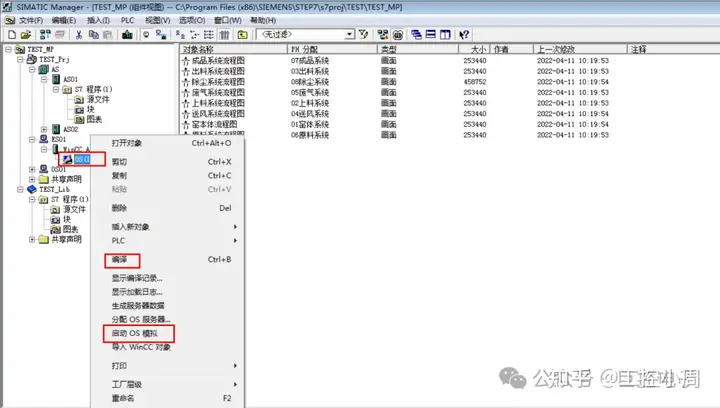Click the Download to PLC toolbar icon

click(127, 34)
